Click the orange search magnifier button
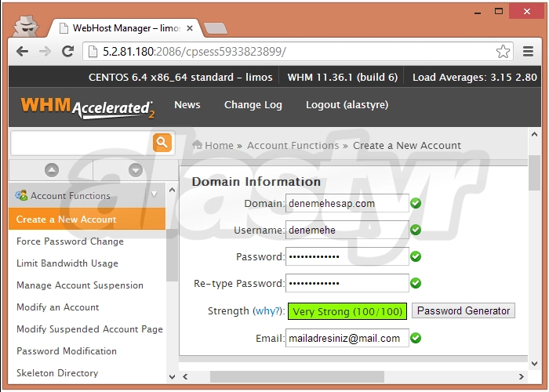This screenshot has width=549, height=392. point(162,143)
